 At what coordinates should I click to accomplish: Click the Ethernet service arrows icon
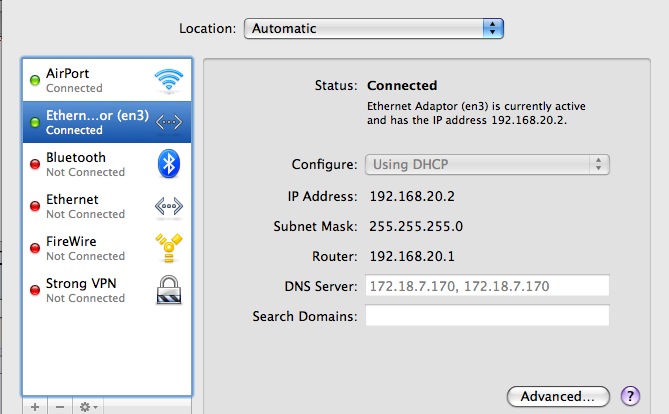click(169, 206)
